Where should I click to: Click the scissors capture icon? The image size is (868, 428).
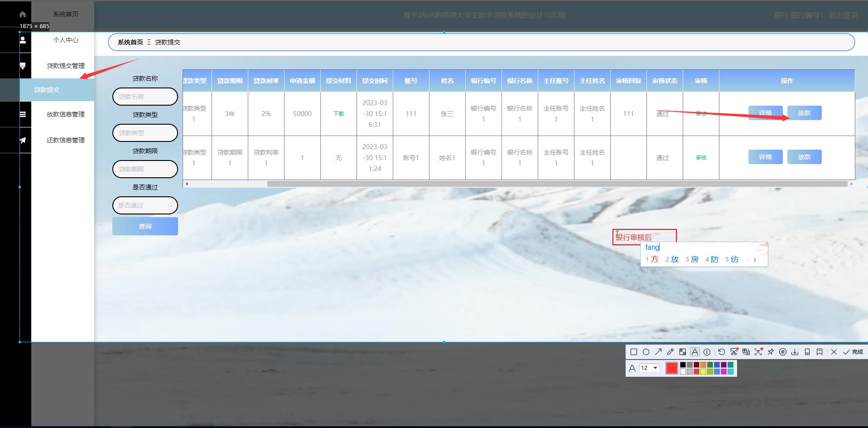pos(734,352)
